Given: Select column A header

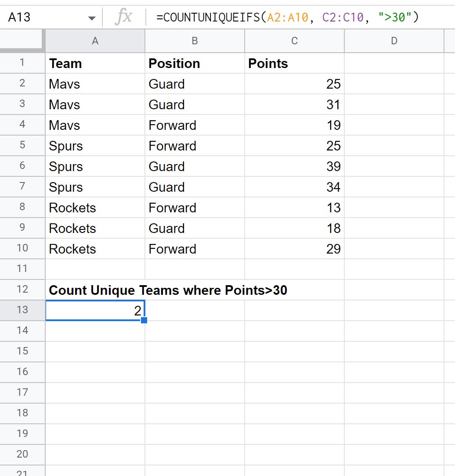Looking at the screenshot, I should (x=95, y=40).
